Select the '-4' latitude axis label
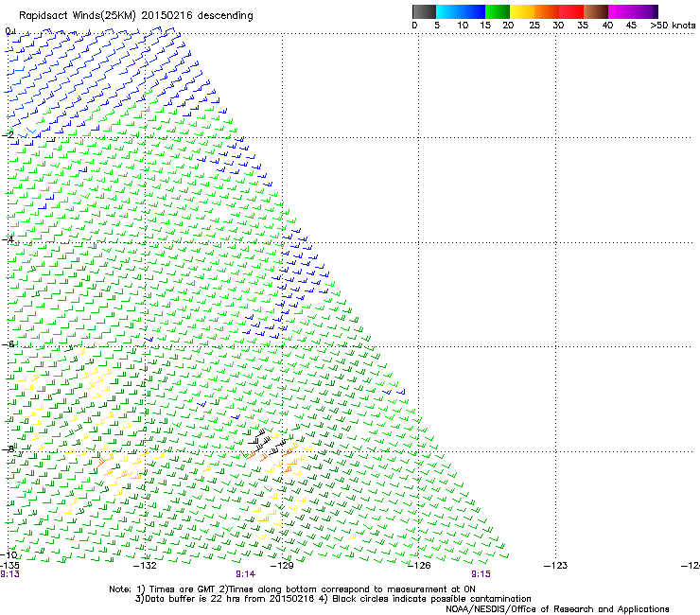Viewport: 700px width, 615px height. coord(8,239)
